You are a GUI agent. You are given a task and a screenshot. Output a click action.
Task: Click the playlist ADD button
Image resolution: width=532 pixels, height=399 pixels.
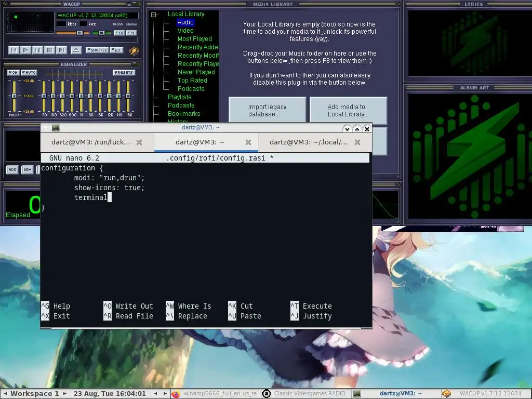click(12, 170)
